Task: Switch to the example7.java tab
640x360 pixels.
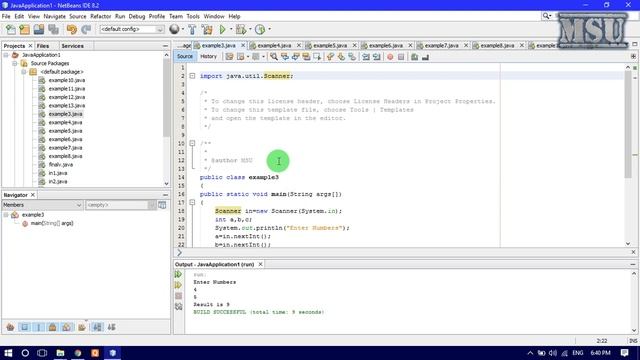Action: [x=441, y=45]
